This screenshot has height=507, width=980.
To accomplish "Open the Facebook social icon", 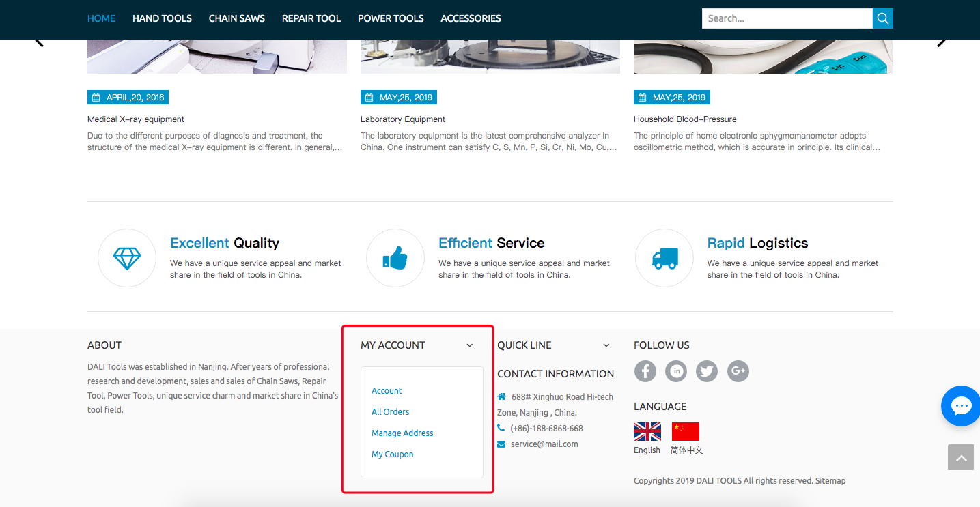I will point(645,371).
